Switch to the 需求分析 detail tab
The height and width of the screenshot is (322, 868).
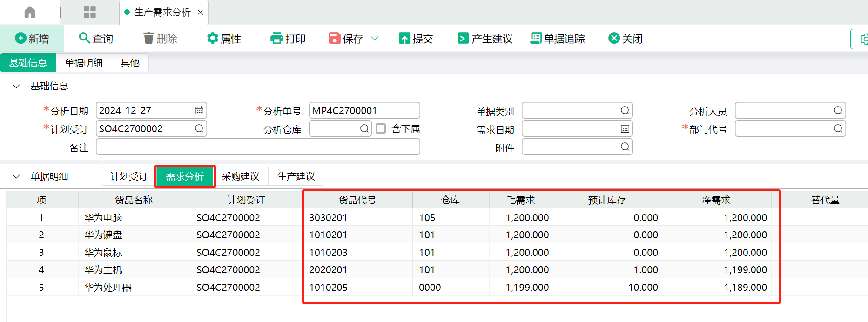[x=185, y=176]
